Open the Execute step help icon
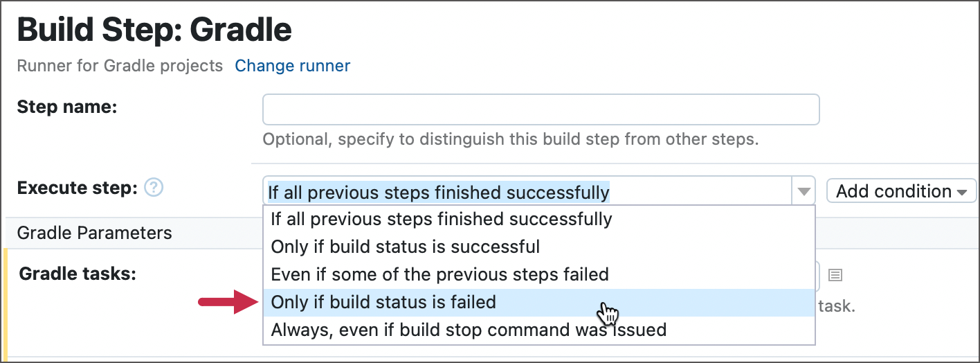980x363 pixels. (x=154, y=188)
